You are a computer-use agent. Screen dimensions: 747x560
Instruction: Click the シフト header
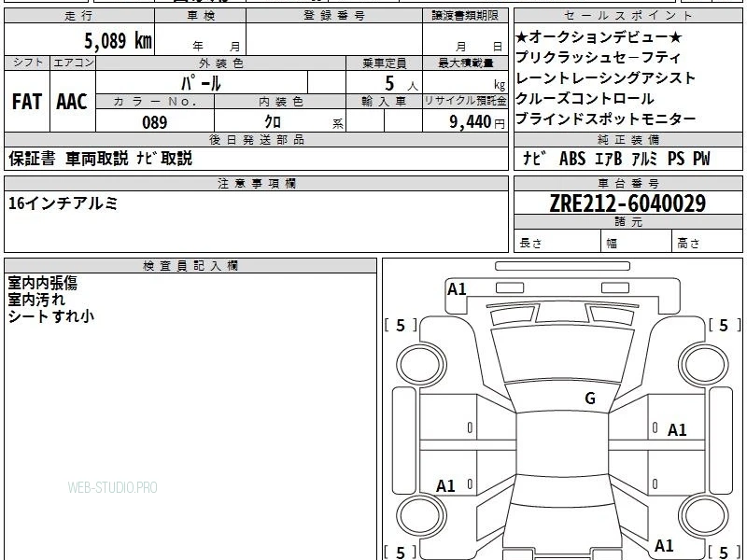coord(28,63)
